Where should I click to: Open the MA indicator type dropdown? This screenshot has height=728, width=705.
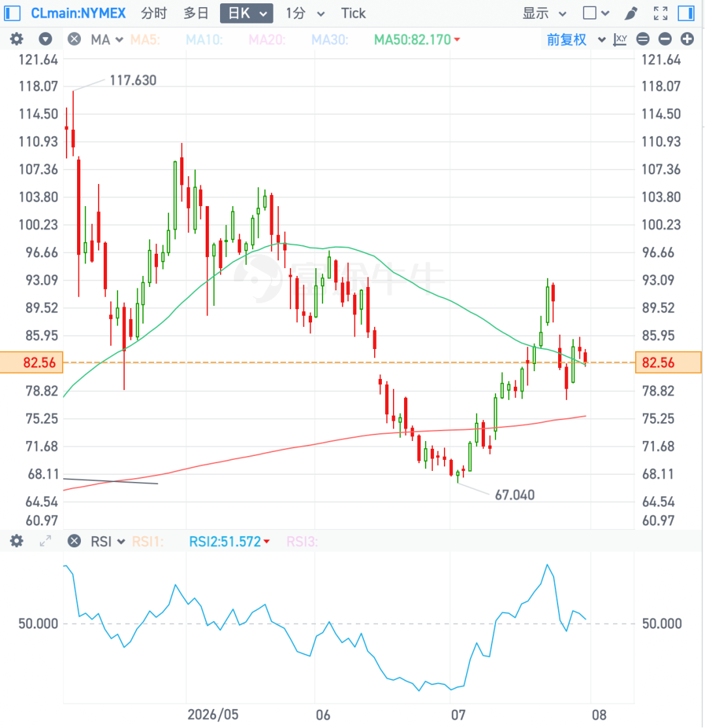[x=107, y=39]
